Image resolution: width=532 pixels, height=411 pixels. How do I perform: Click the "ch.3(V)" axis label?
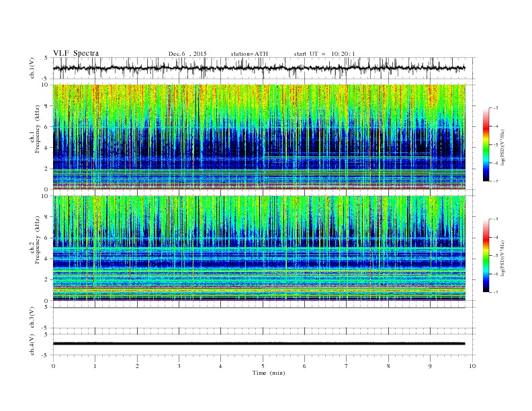pyautogui.click(x=32, y=318)
